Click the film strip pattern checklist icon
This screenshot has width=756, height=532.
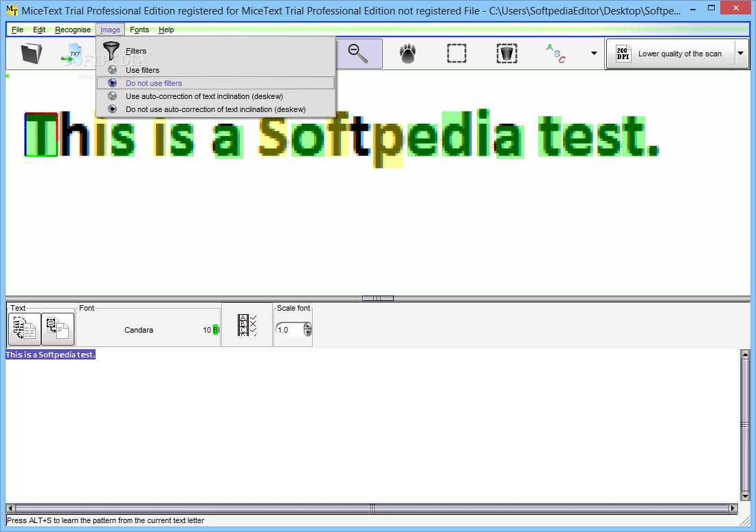pyautogui.click(x=247, y=326)
